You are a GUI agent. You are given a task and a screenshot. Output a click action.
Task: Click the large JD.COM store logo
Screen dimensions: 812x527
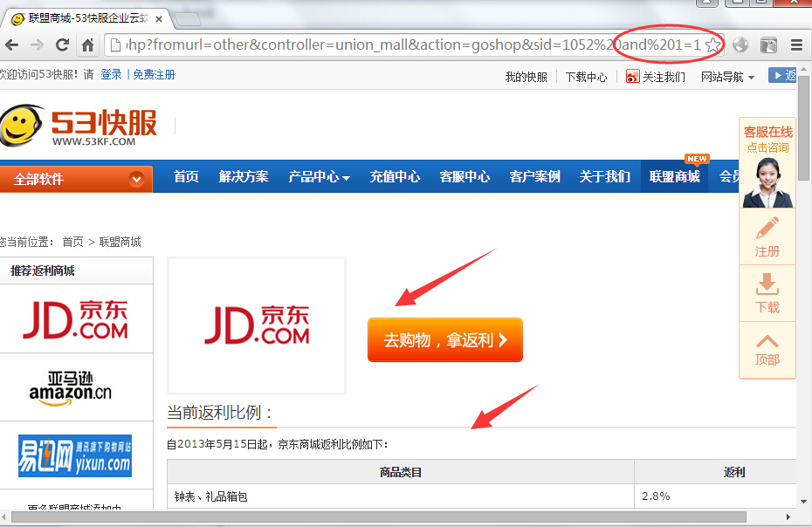pos(257,325)
